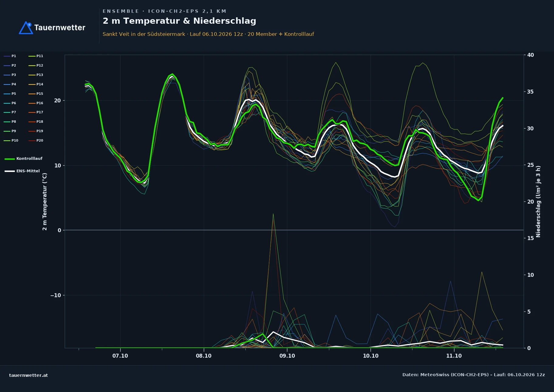Image resolution: width=554 pixels, height=392 pixels.
Task: Select member P19 in legend
Action: point(36,131)
